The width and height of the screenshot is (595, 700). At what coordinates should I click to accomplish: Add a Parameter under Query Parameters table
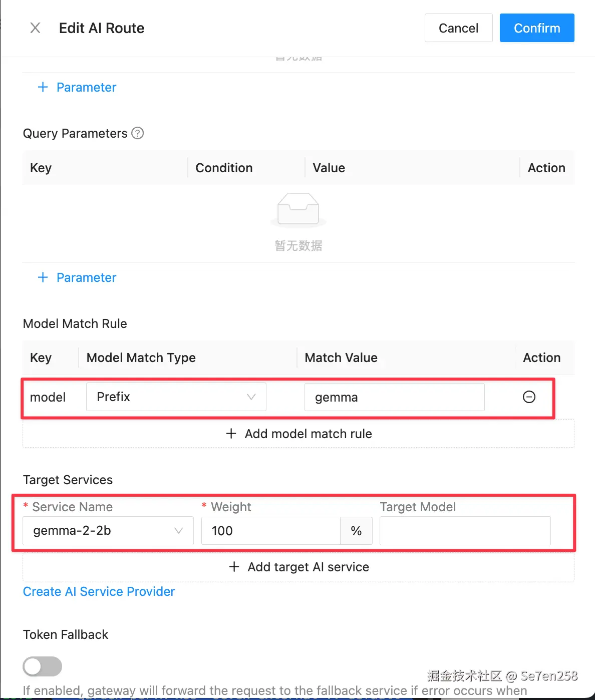click(x=77, y=277)
